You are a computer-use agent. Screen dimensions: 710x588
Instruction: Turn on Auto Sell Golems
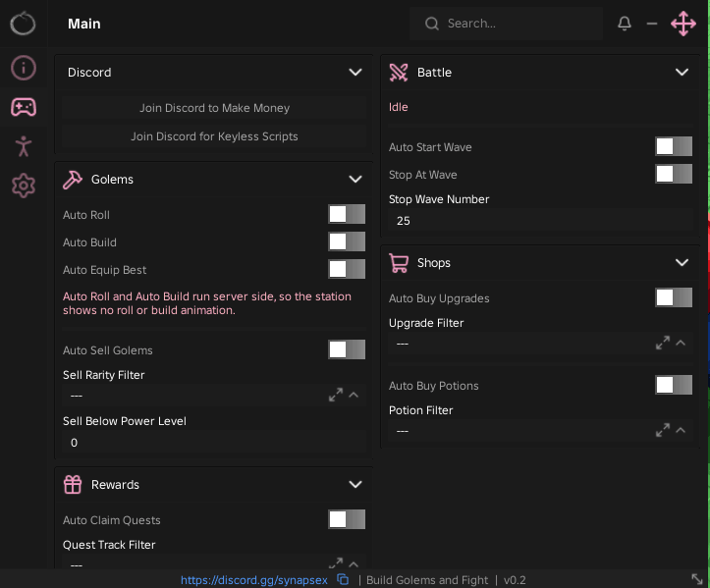[347, 349]
